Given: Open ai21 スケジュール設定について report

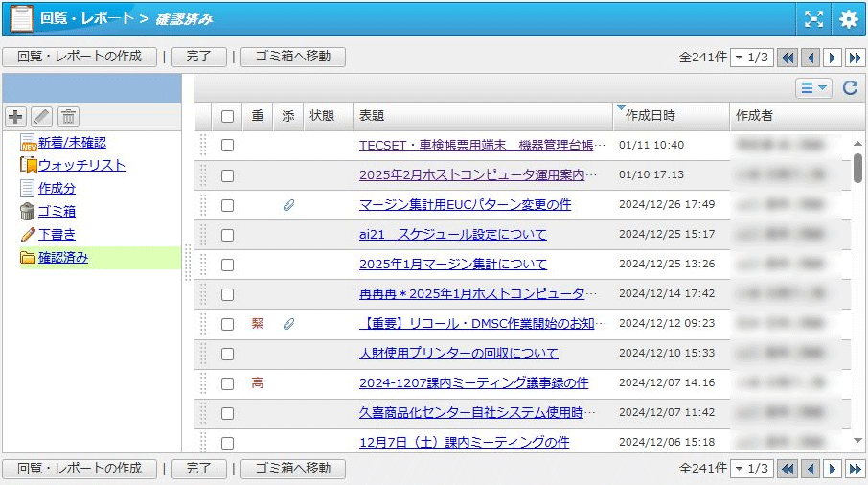Looking at the screenshot, I should pos(452,235).
